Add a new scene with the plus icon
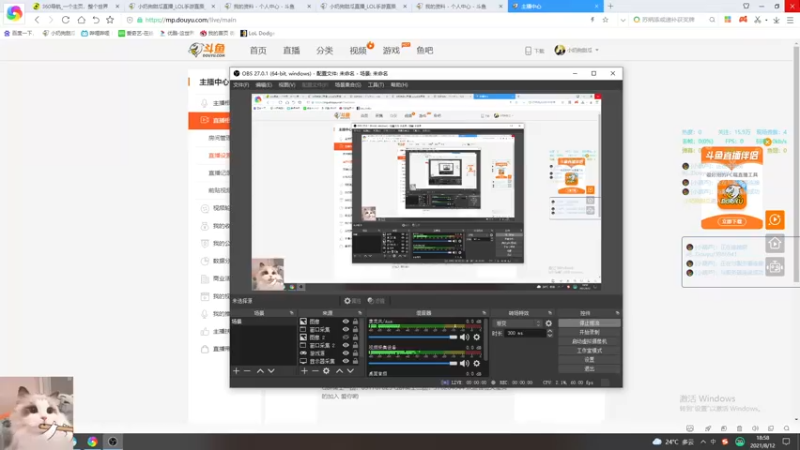This screenshot has height=450, width=800. [x=236, y=371]
